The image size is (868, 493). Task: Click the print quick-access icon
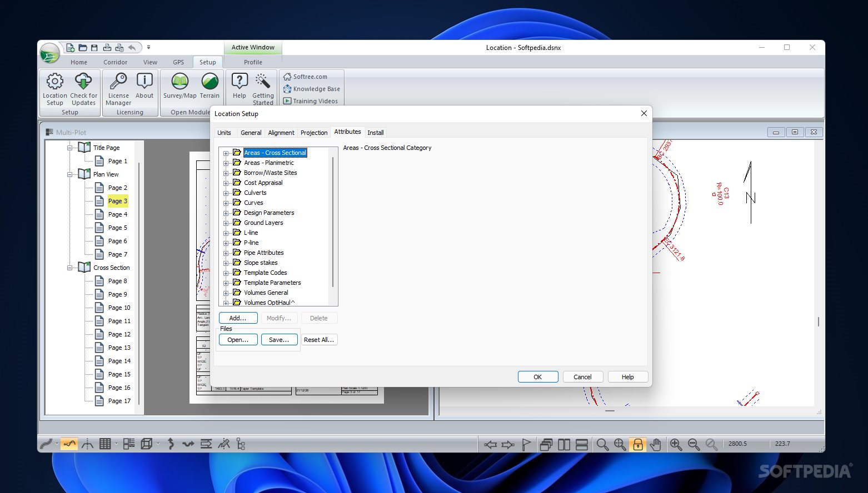[107, 48]
